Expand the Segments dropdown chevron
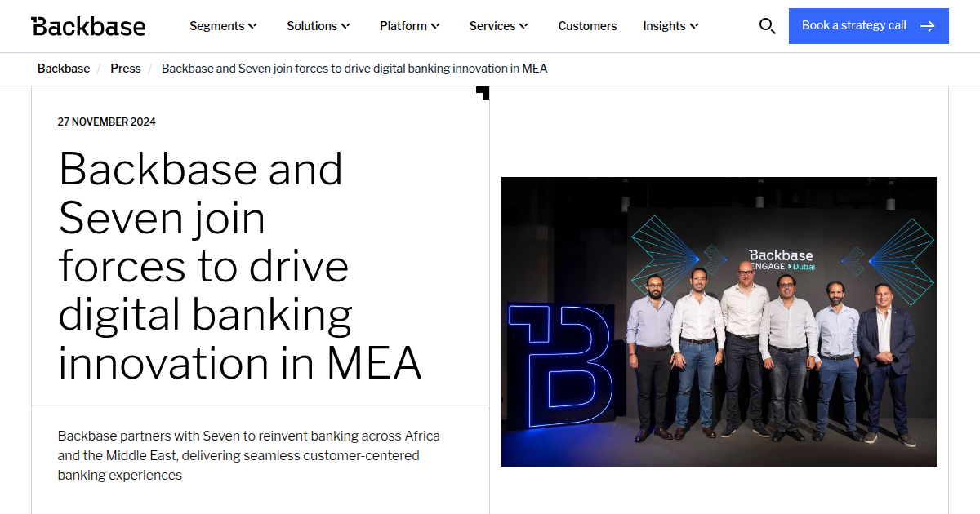 click(252, 25)
